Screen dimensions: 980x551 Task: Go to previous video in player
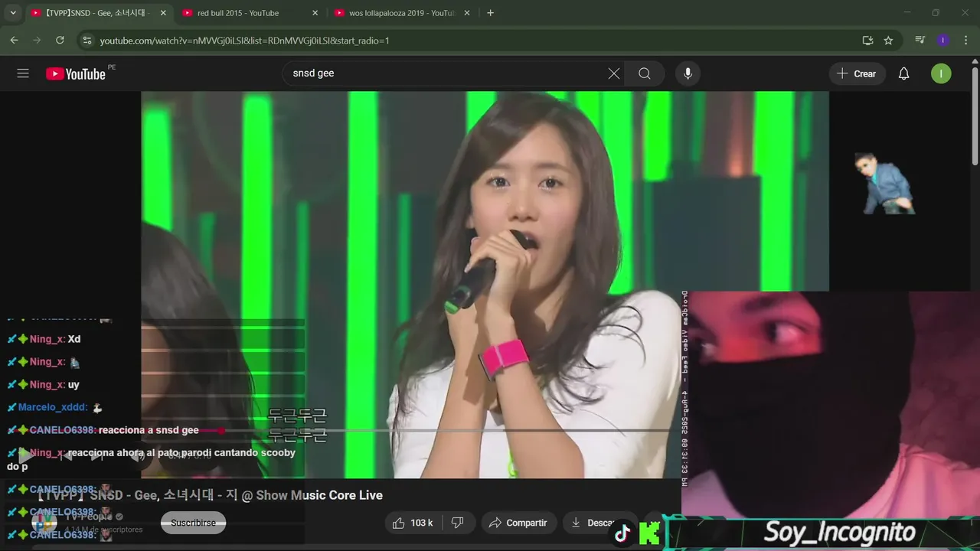(x=66, y=456)
